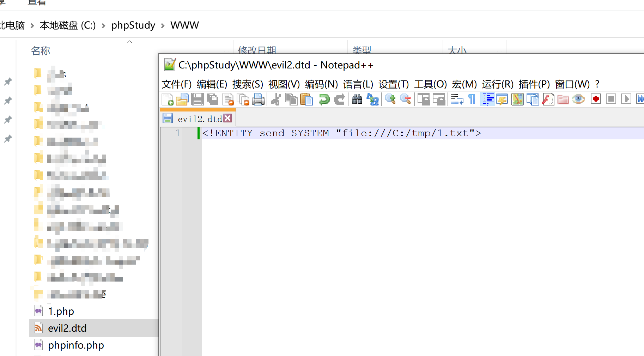Click the file:///C:/tmp/1.txt link in editor
The width and height of the screenshot is (644, 356).
405,133
